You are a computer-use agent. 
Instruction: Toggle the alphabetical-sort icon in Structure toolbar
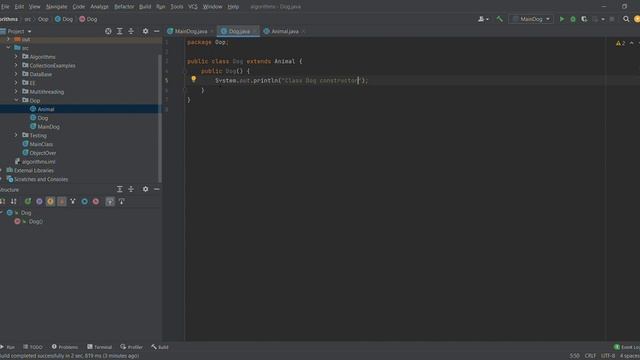(13, 201)
